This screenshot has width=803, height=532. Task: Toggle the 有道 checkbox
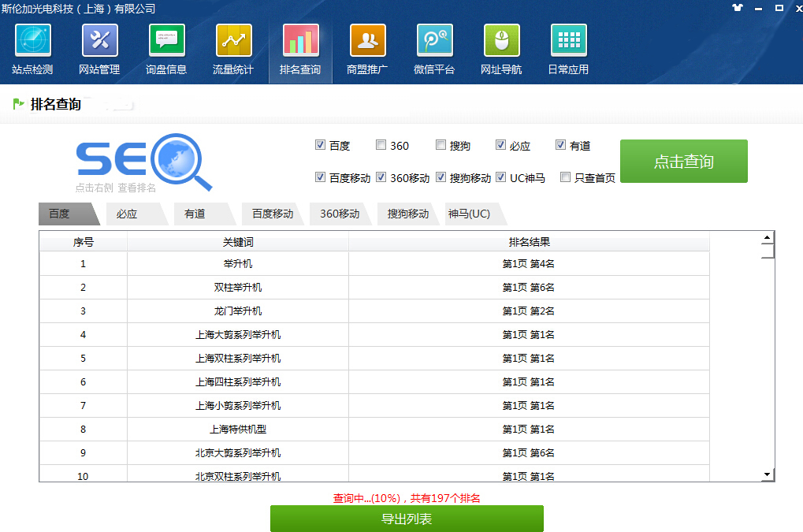560,145
